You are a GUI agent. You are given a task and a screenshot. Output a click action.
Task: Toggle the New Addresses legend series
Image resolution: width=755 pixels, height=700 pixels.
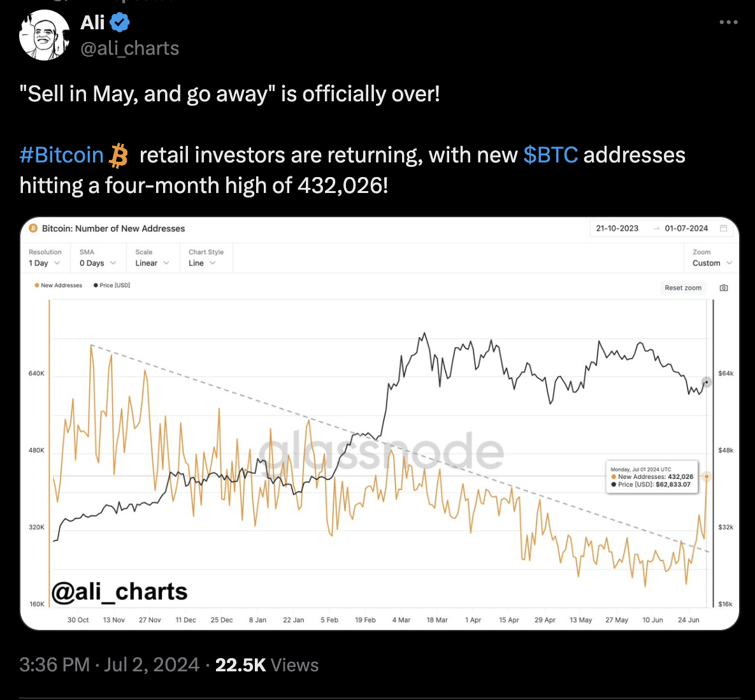(59, 285)
